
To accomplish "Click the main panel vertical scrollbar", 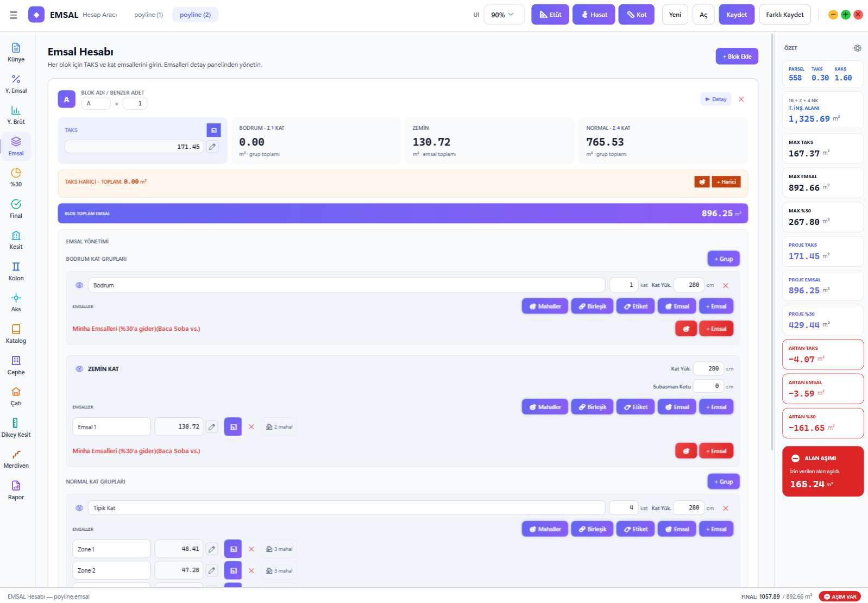I will [x=772, y=242].
